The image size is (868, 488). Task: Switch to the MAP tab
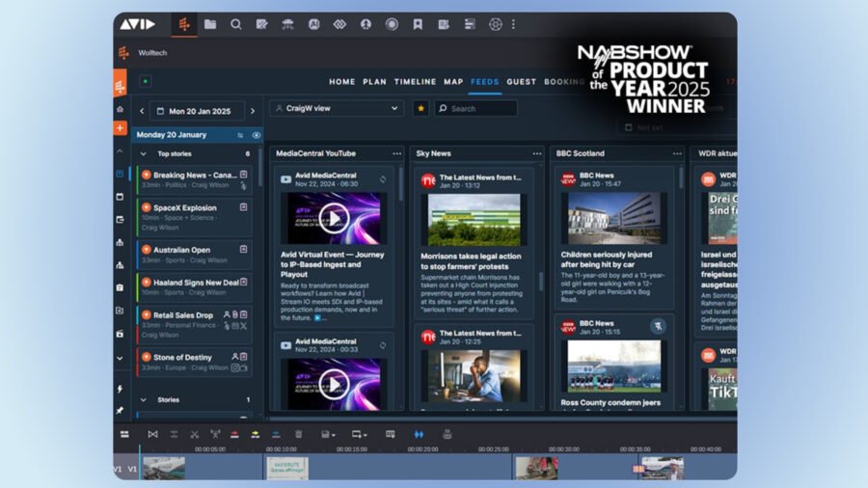pyautogui.click(x=453, y=82)
